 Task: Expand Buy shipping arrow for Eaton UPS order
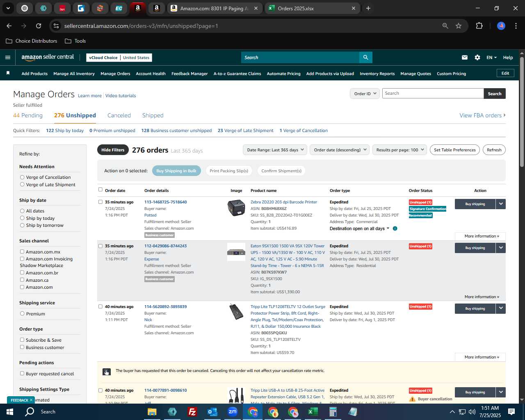tap(501, 248)
